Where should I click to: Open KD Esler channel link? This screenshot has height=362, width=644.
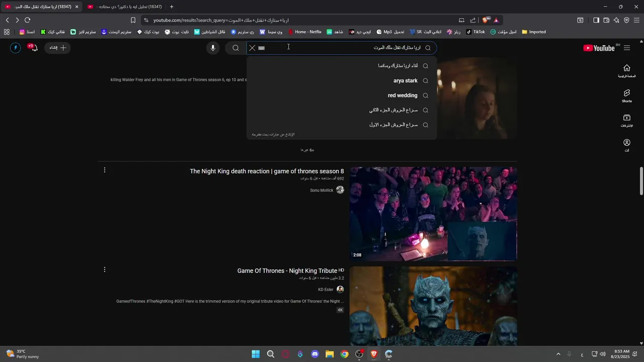point(326,290)
